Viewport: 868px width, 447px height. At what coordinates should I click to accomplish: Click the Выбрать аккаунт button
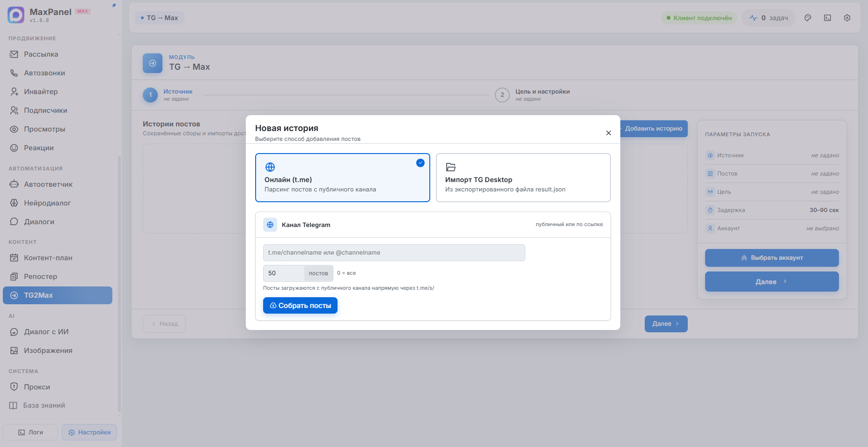772,258
